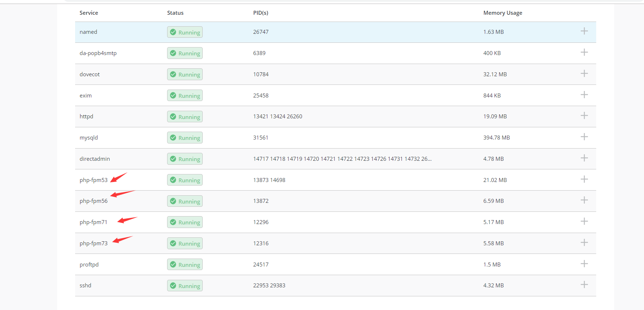This screenshot has height=310, width=644.
Task: Click PID 26747 in the named row
Action: (x=261, y=32)
